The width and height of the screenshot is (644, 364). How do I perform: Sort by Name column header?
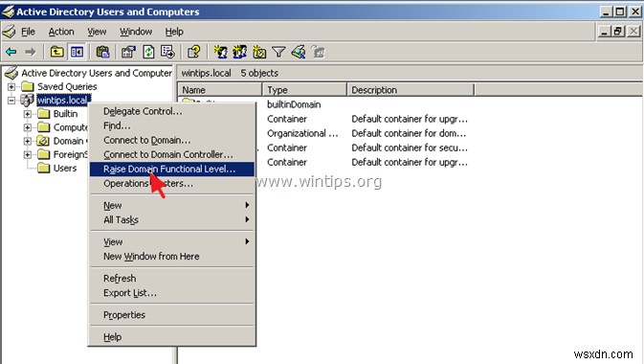220,90
